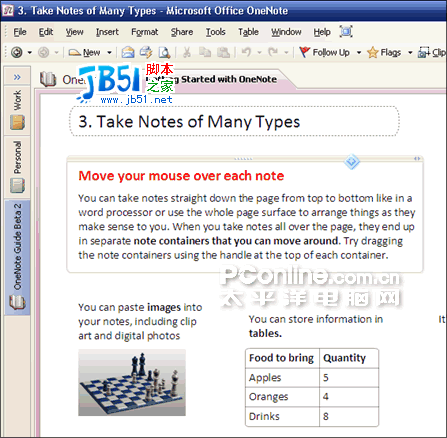Viewport: 447px width, 438px height.
Task: Open the Table menu
Action: tap(248, 32)
